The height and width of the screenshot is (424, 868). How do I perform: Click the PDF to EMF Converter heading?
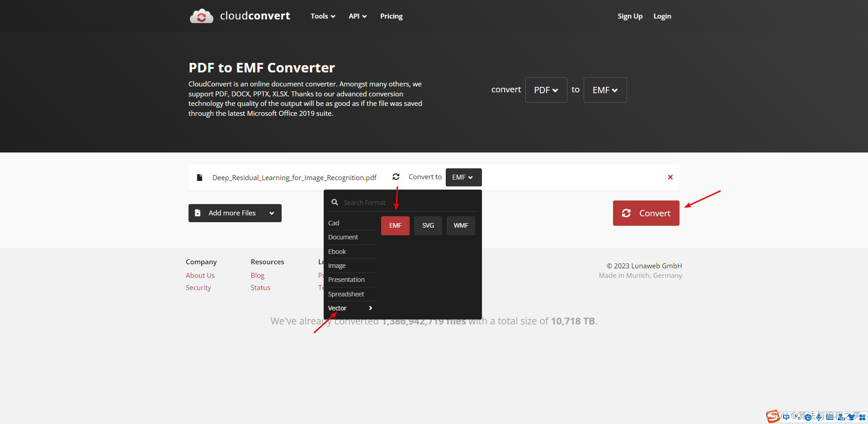click(x=262, y=67)
